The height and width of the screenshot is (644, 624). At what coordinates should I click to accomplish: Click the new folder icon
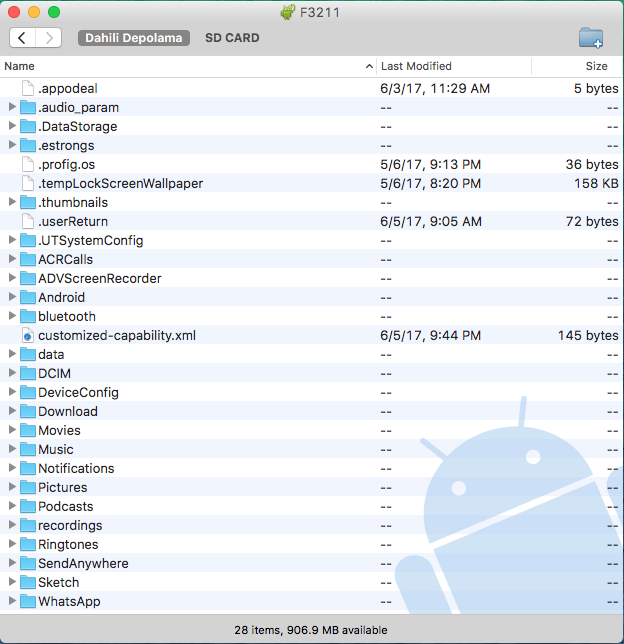tap(591, 38)
